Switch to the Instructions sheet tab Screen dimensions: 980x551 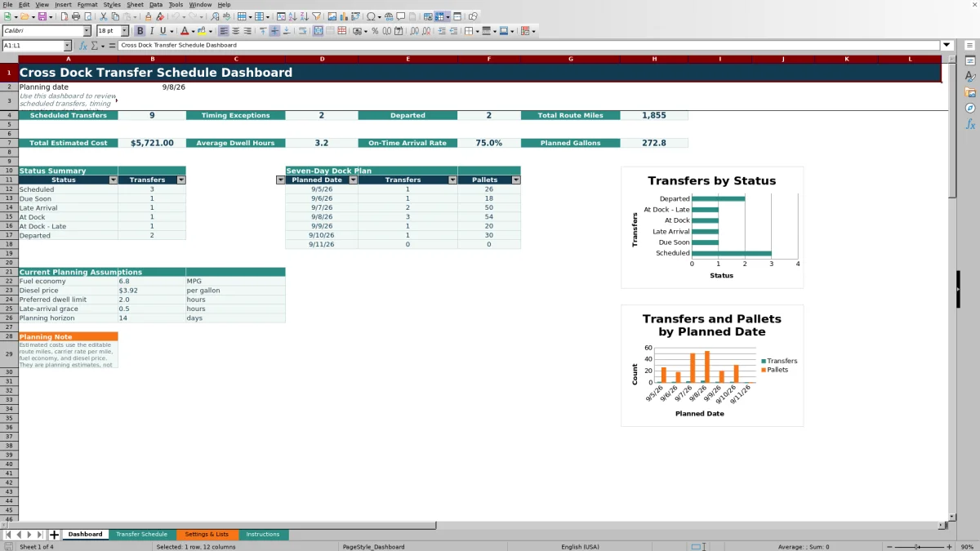(x=263, y=535)
